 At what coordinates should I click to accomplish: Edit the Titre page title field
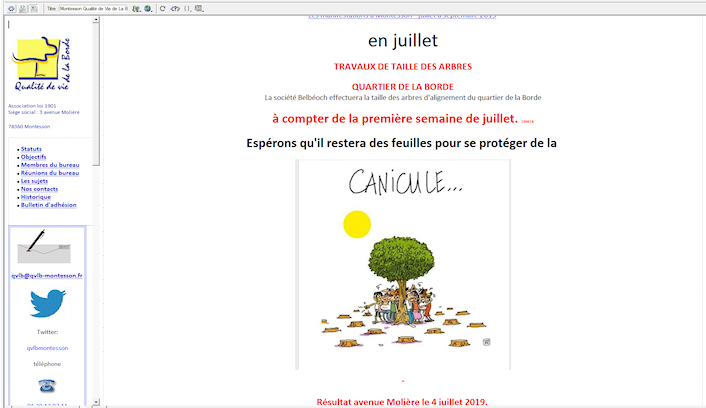coord(94,9)
